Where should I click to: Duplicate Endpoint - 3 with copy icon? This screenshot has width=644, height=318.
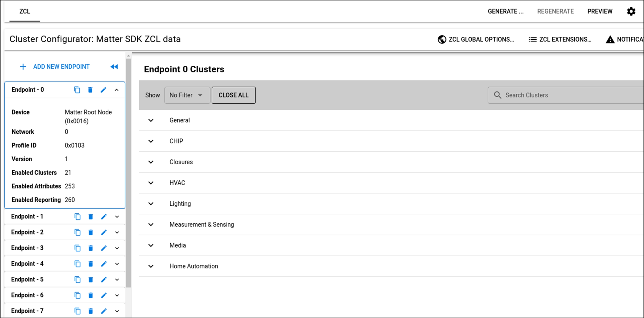(x=77, y=248)
